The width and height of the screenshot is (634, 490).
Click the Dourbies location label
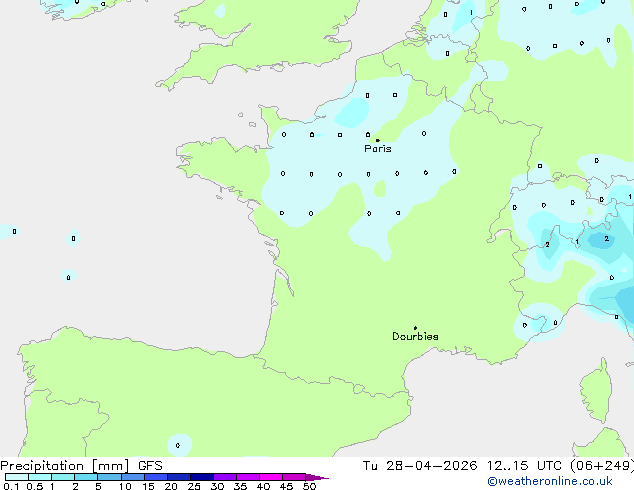pyautogui.click(x=415, y=336)
